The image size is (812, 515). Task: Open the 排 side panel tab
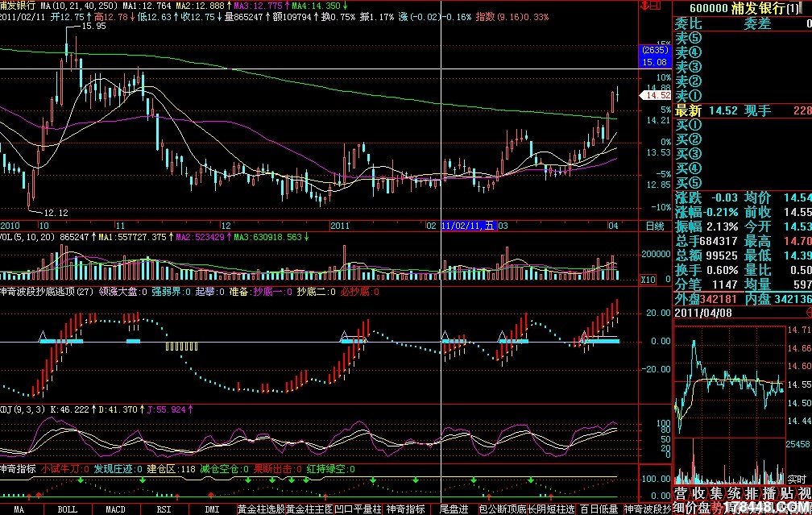point(752,493)
